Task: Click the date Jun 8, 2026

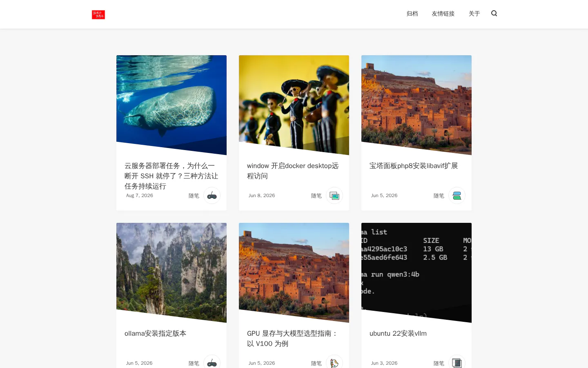Action: tap(262, 195)
